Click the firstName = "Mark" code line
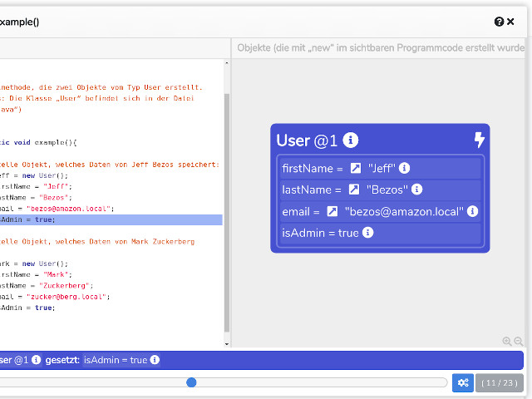The image size is (532, 399). coord(36,274)
